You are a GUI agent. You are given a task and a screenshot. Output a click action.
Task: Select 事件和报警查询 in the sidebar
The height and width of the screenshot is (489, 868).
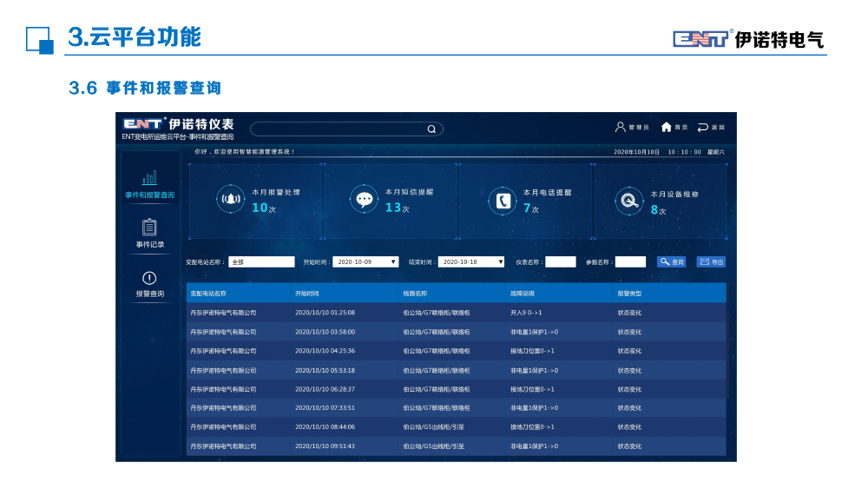pos(149,185)
